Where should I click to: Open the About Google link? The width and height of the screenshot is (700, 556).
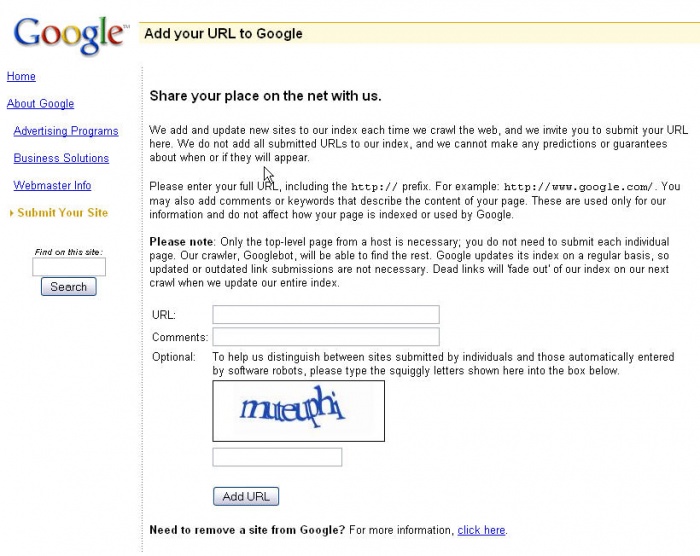40,104
